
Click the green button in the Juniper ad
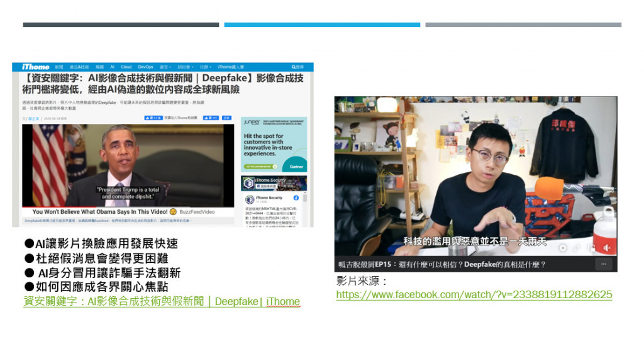[x=260, y=166]
